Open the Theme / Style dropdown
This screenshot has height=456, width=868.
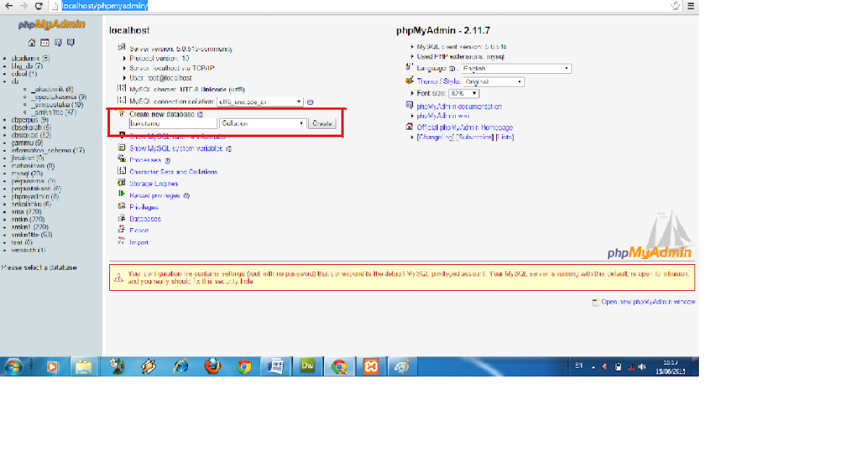click(x=493, y=82)
